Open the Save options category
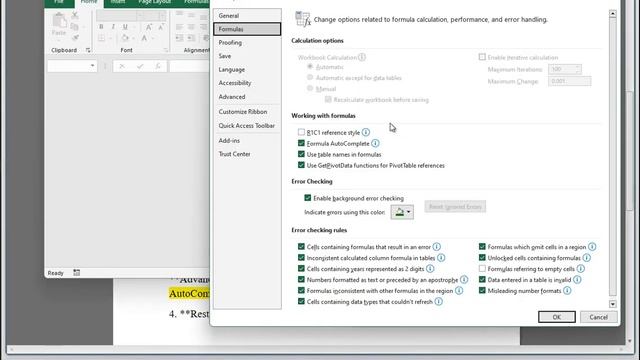Viewport: 640px width, 360px height. point(247,56)
